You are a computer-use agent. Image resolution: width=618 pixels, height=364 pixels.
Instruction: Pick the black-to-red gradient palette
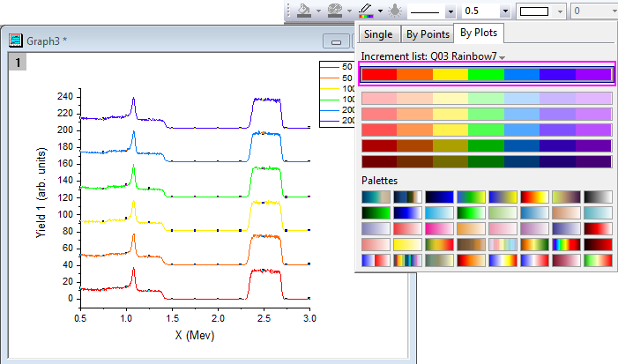pyautogui.click(x=598, y=244)
